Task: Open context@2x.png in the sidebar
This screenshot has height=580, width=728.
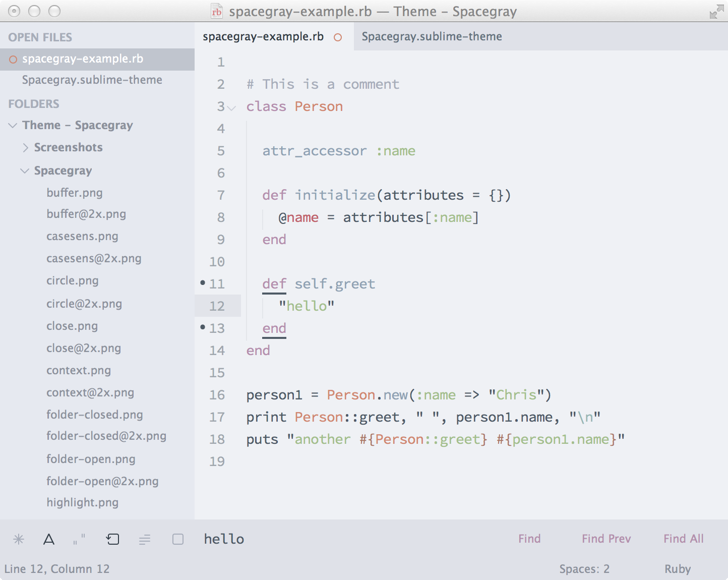Action: tap(90, 392)
